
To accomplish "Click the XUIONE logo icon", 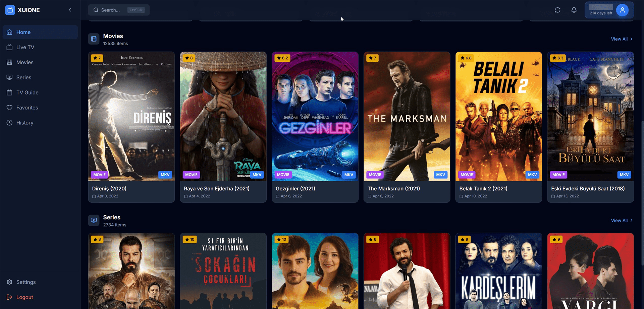I will point(10,10).
